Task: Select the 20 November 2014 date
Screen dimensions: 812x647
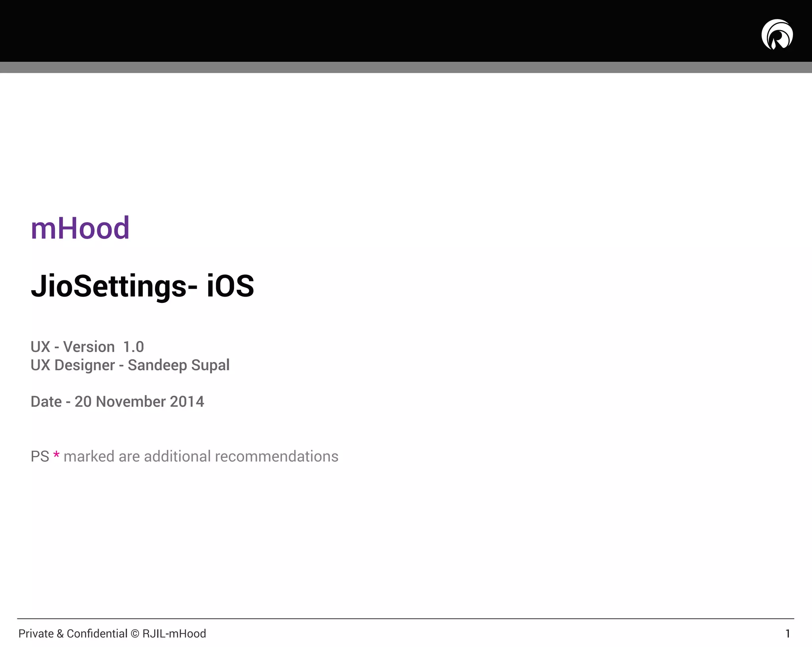Action: tap(139, 402)
